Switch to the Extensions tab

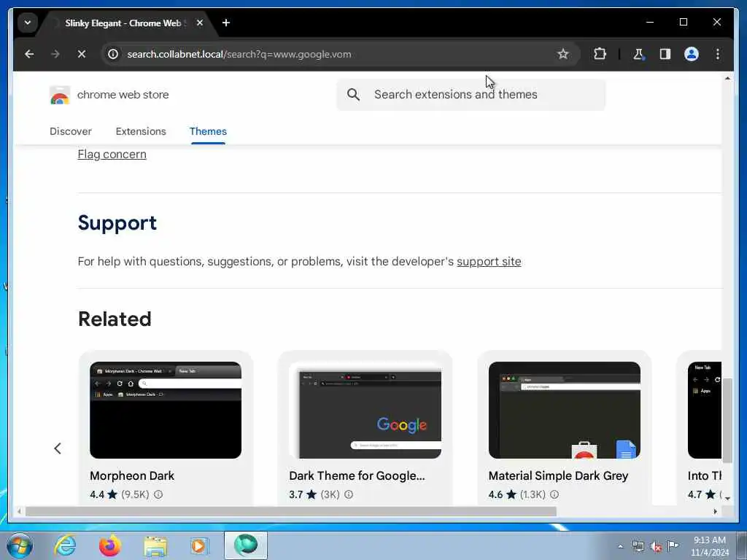click(x=141, y=131)
